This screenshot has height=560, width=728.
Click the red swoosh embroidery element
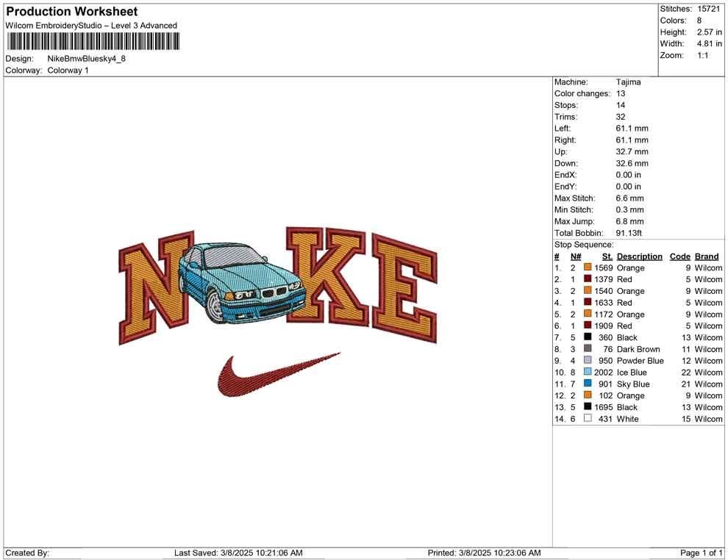tap(279, 375)
